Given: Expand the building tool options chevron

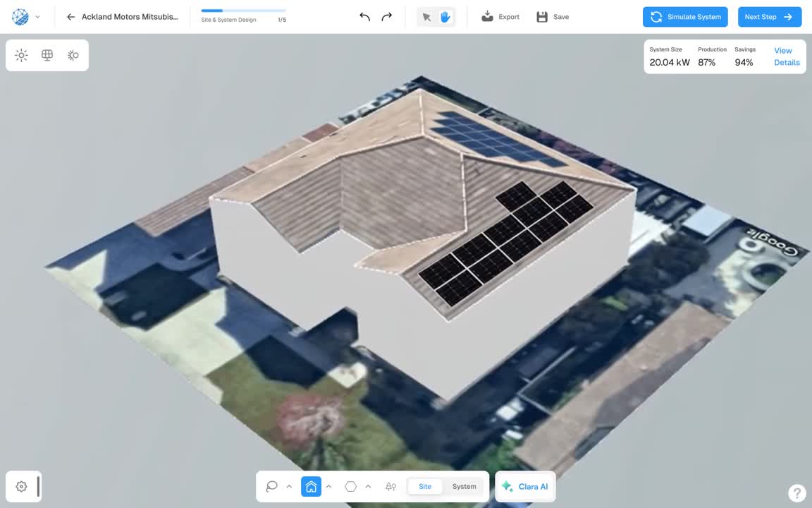Looking at the screenshot, I should pos(329,487).
